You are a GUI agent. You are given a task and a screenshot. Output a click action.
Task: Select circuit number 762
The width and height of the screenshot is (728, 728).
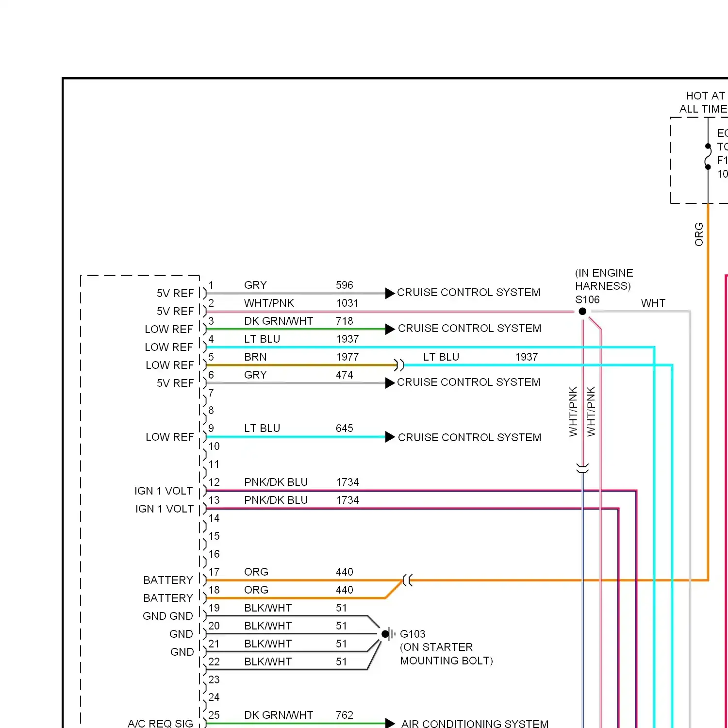(x=345, y=715)
